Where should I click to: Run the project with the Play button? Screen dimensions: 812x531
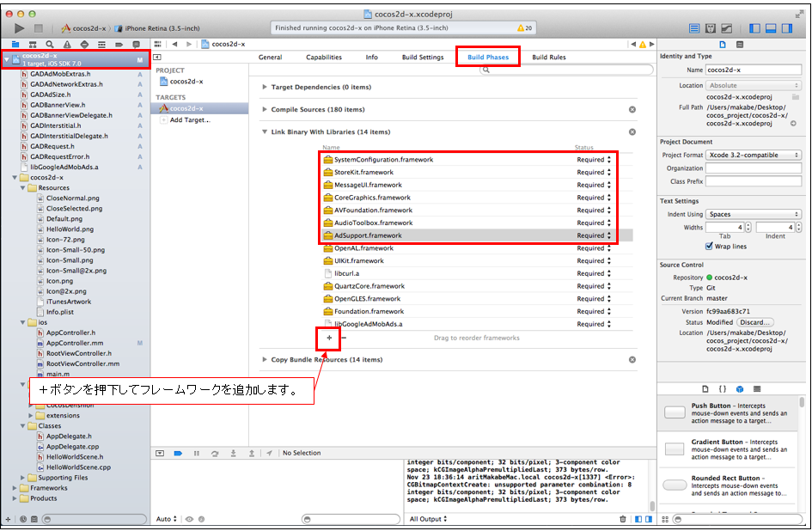pyautogui.click(x=19, y=28)
